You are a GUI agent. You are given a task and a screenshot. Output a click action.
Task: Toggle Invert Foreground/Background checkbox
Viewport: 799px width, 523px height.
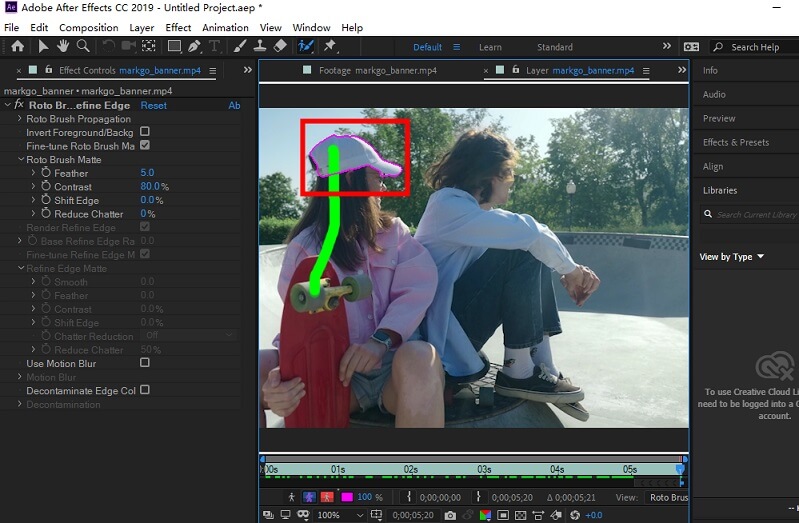(x=145, y=132)
